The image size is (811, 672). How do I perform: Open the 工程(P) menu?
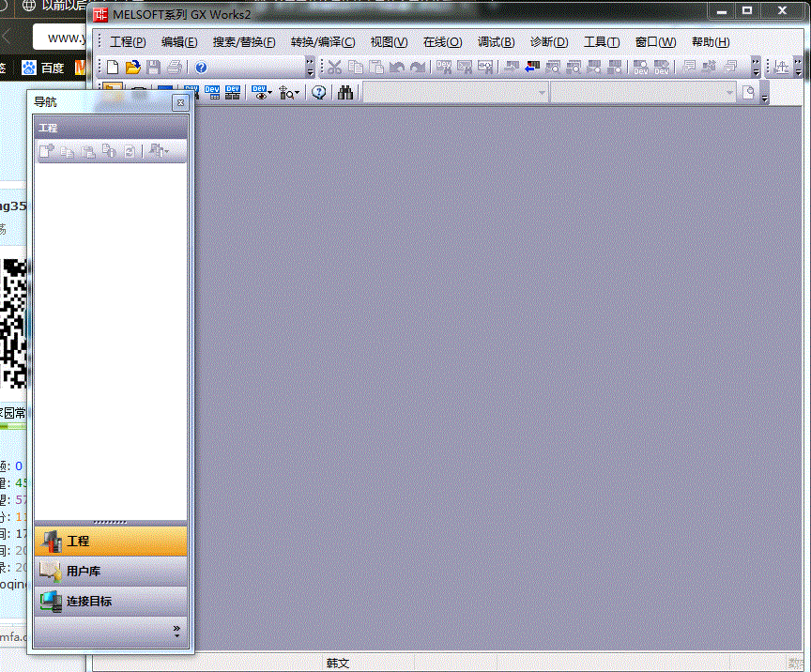point(128,42)
